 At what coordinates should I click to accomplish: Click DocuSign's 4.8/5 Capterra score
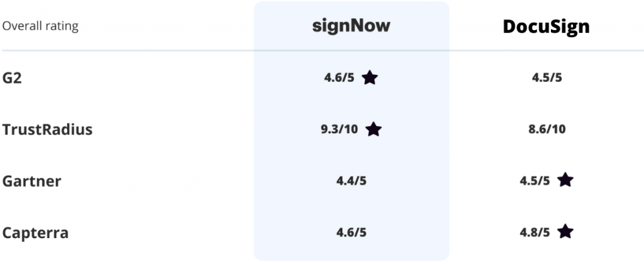pyautogui.click(x=534, y=233)
